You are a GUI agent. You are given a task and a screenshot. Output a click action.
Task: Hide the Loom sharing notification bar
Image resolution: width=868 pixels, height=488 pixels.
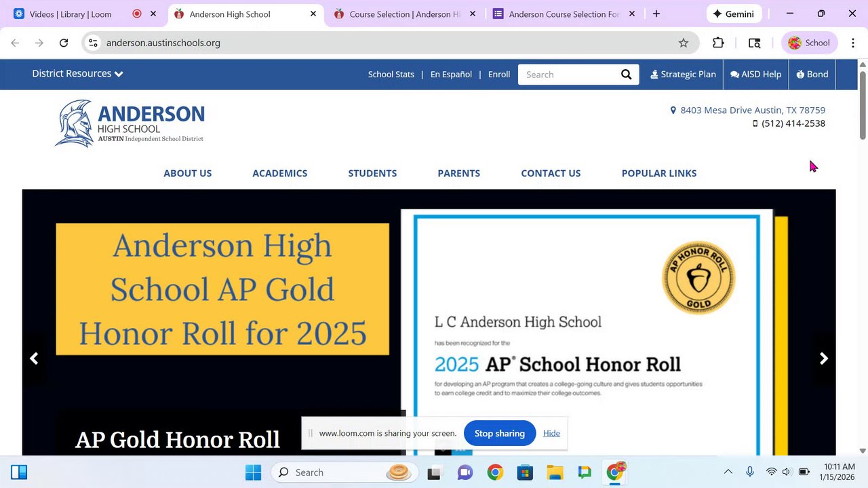[551, 433]
